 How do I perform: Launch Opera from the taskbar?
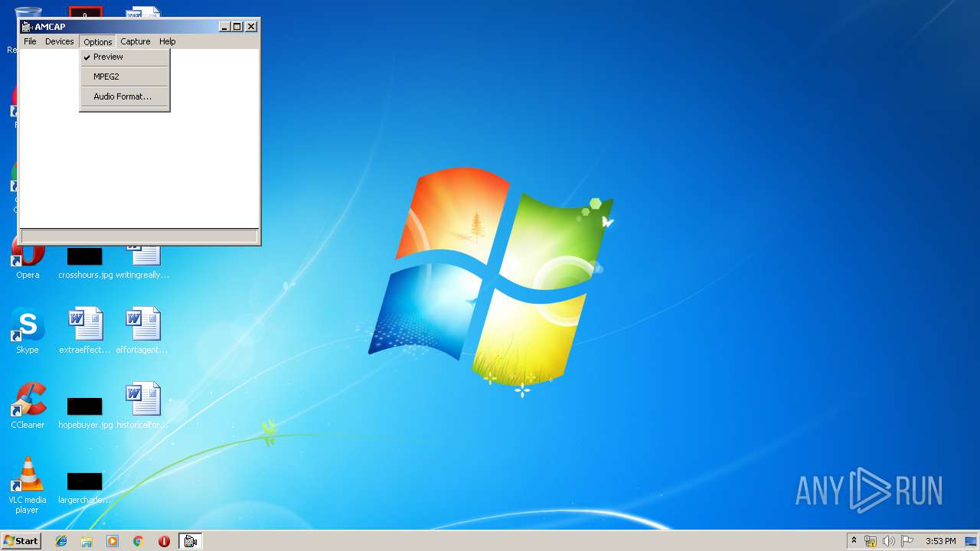164,541
